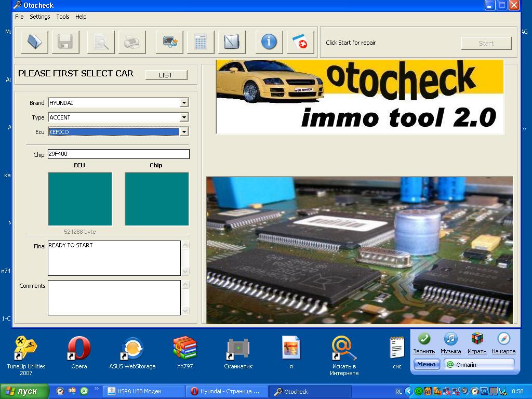The image size is (532, 399).
Task: Click the Final box scroll up arrow
Action: click(x=185, y=245)
